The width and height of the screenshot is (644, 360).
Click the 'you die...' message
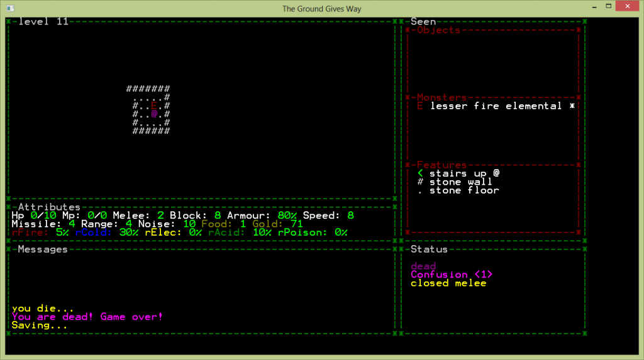[43, 308]
